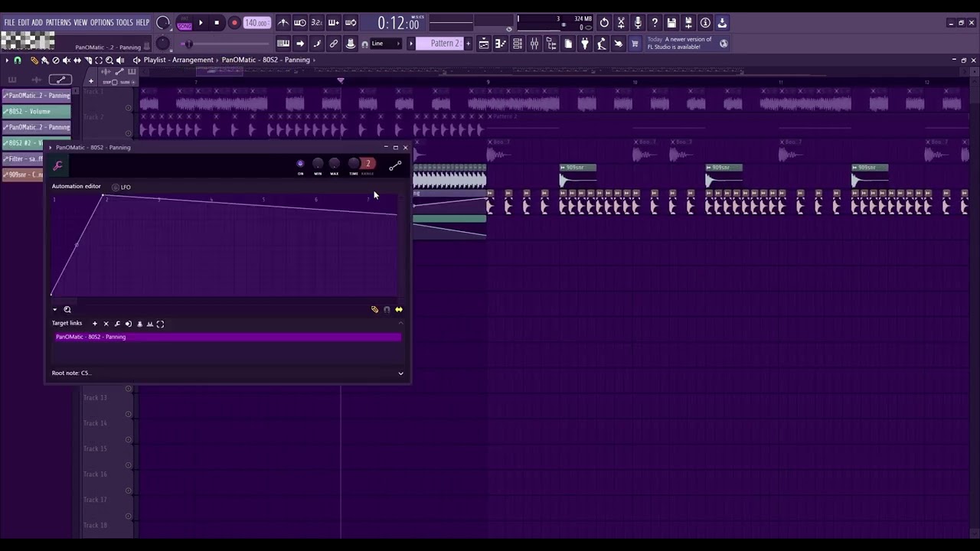The width and height of the screenshot is (980, 551).
Task: Open the EDIT menu
Action: click(23, 23)
